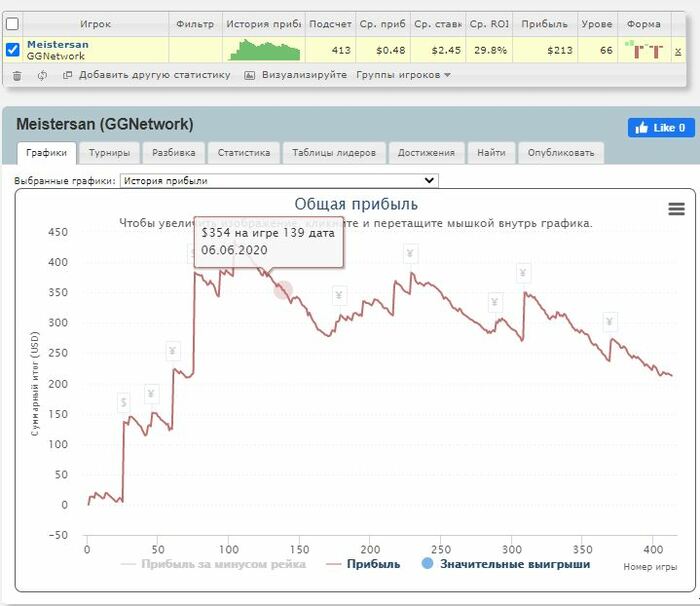Click the win marker flag near game 180

(339, 296)
